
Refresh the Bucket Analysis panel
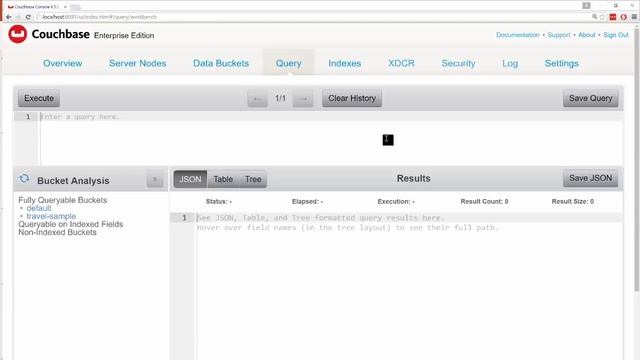pos(24,178)
